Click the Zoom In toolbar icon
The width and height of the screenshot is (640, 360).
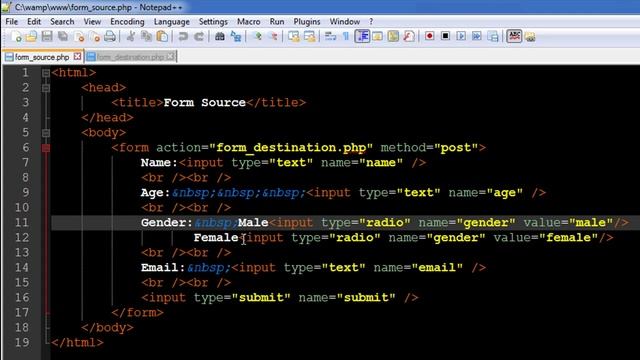coord(257,36)
